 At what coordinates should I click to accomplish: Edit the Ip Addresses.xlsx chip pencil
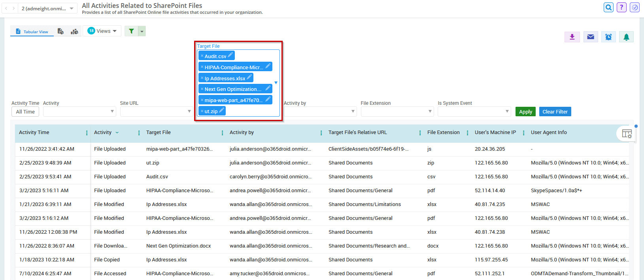tap(249, 77)
